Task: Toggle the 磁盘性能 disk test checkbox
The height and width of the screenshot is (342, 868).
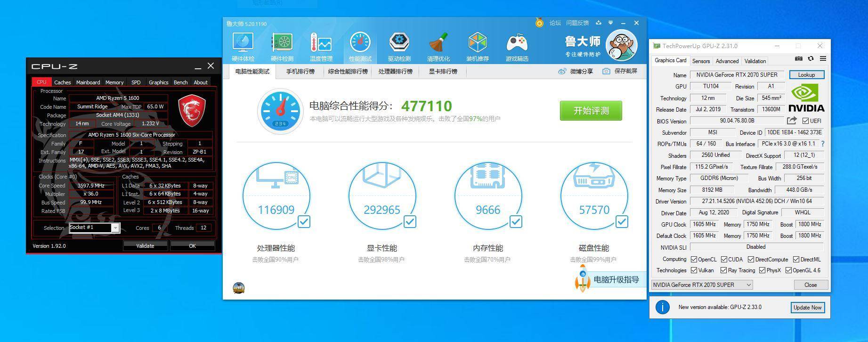Action: click(x=622, y=221)
